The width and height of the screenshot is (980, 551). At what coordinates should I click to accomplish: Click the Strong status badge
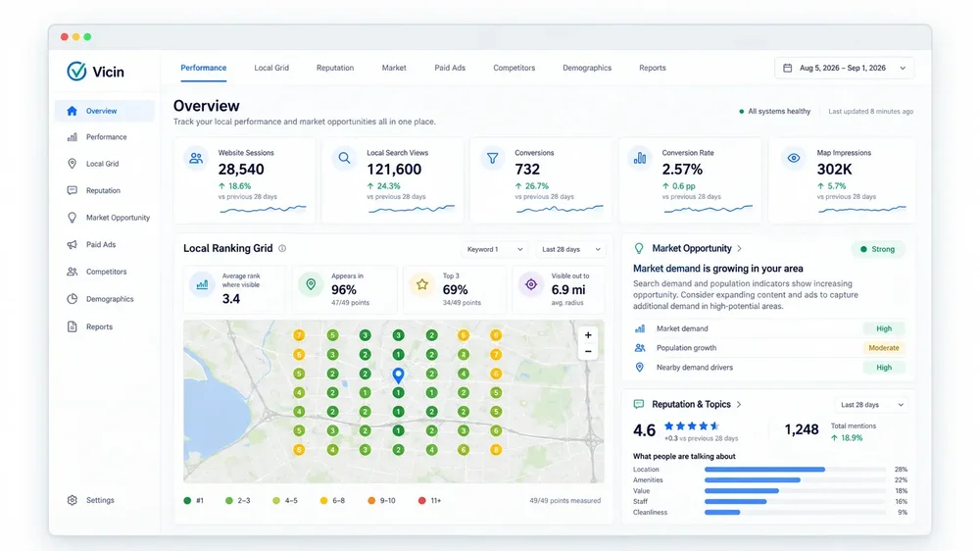pyautogui.click(x=877, y=249)
